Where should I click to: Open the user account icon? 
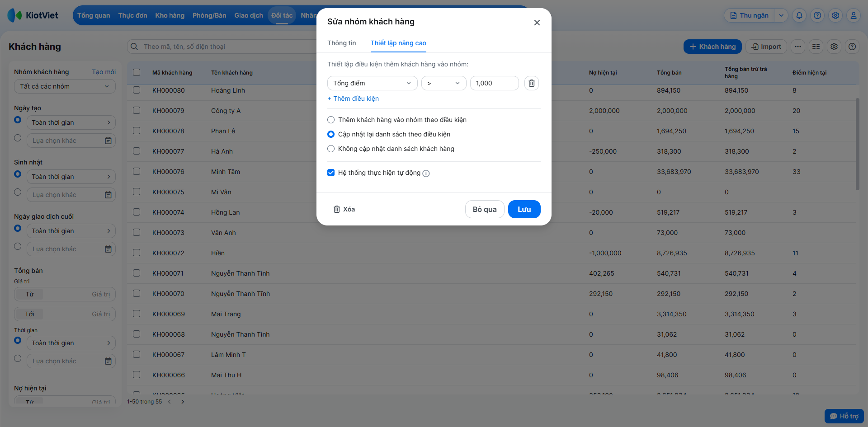[x=854, y=15]
